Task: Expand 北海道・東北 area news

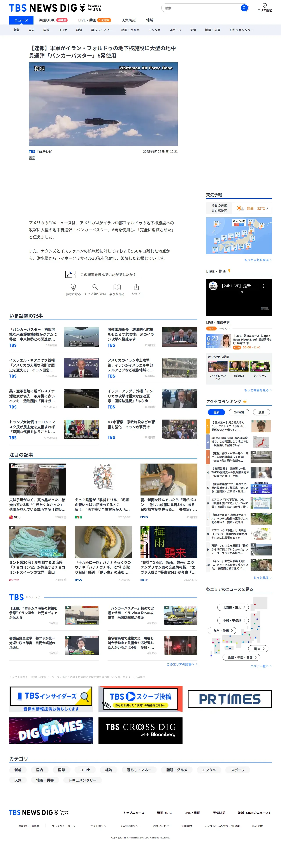Action: point(233,607)
